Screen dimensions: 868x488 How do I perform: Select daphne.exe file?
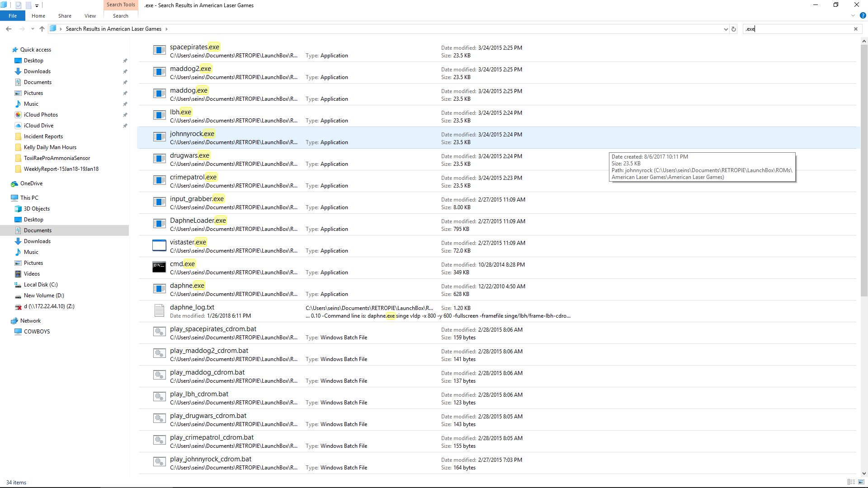click(x=496, y=290)
